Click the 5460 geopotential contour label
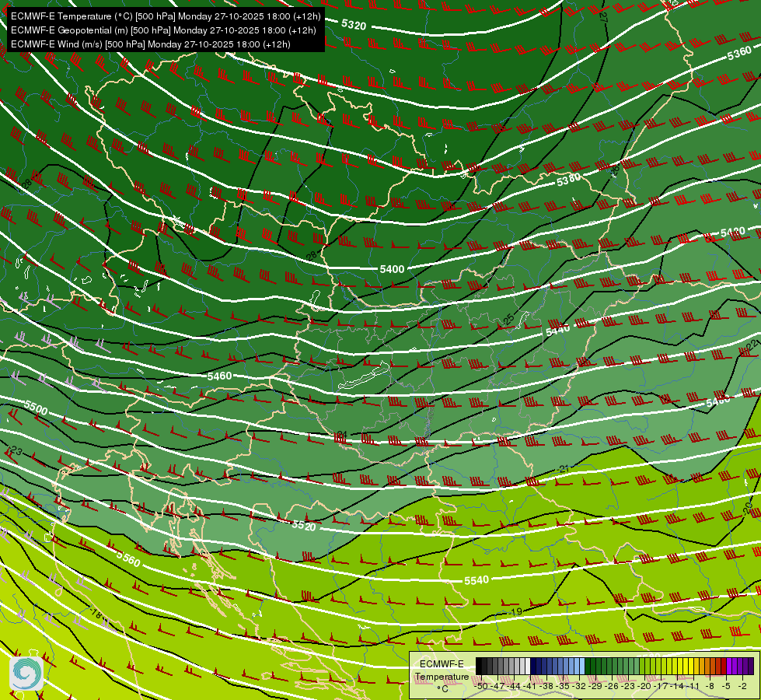The image size is (761, 700). click(x=219, y=376)
